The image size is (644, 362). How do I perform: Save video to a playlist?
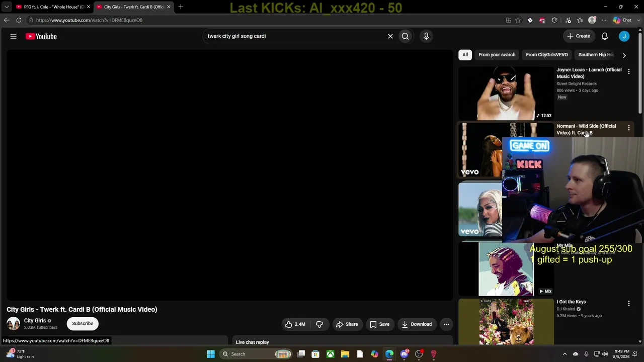coord(380,324)
